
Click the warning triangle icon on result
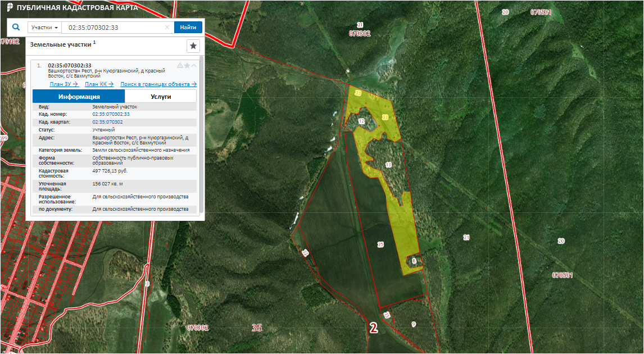click(180, 66)
